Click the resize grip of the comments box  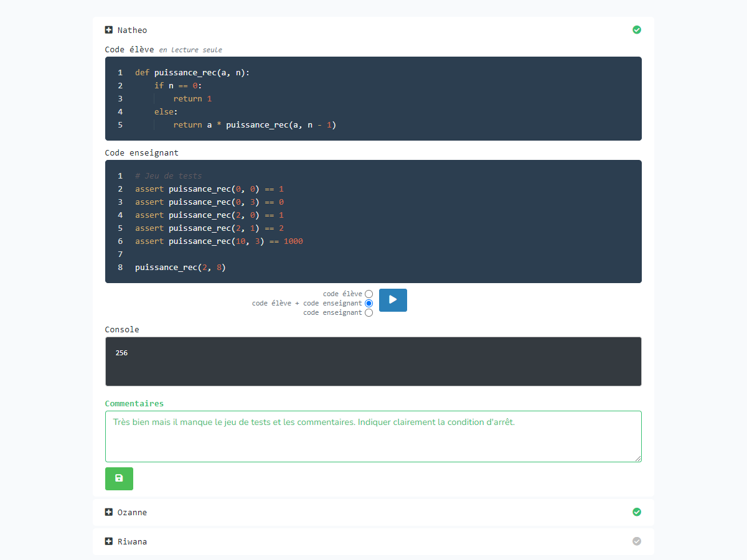point(638,459)
